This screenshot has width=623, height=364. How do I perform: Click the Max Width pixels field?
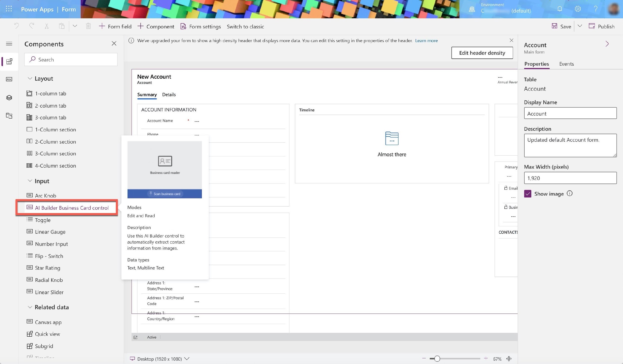pos(570,178)
